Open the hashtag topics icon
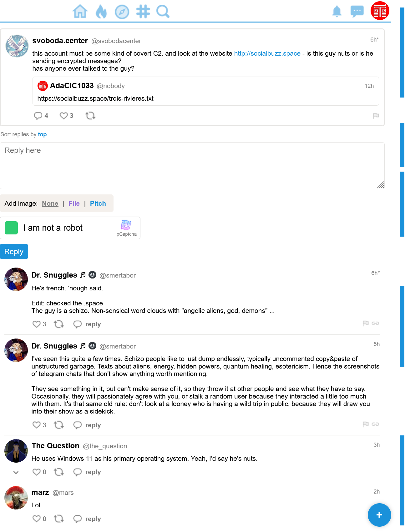Image resolution: width=405 pixels, height=532 pixels. coord(143,12)
